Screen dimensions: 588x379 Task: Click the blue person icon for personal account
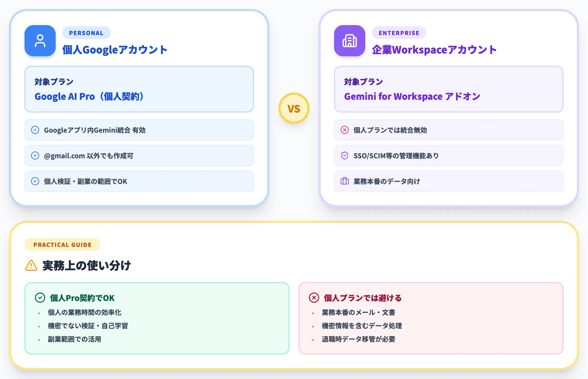40,41
